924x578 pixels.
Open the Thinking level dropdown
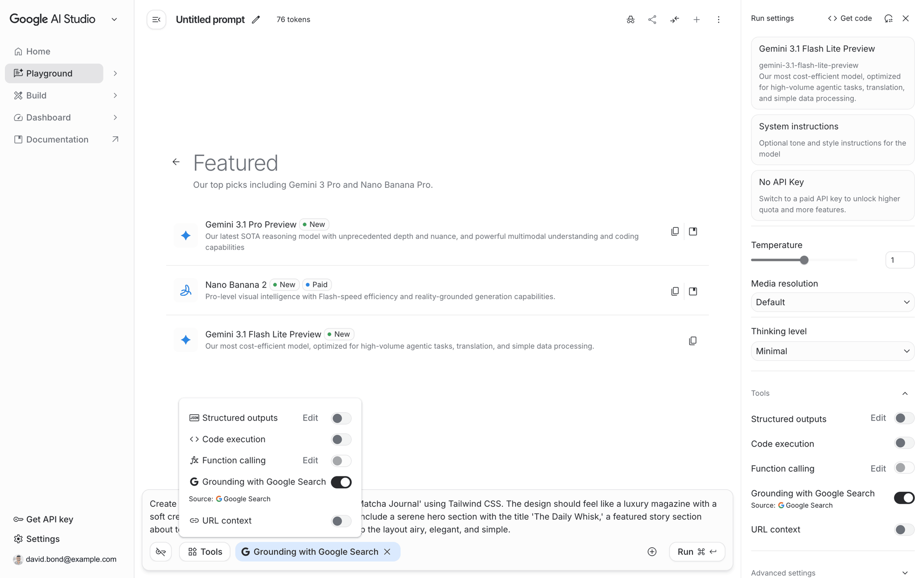(x=833, y=351)
